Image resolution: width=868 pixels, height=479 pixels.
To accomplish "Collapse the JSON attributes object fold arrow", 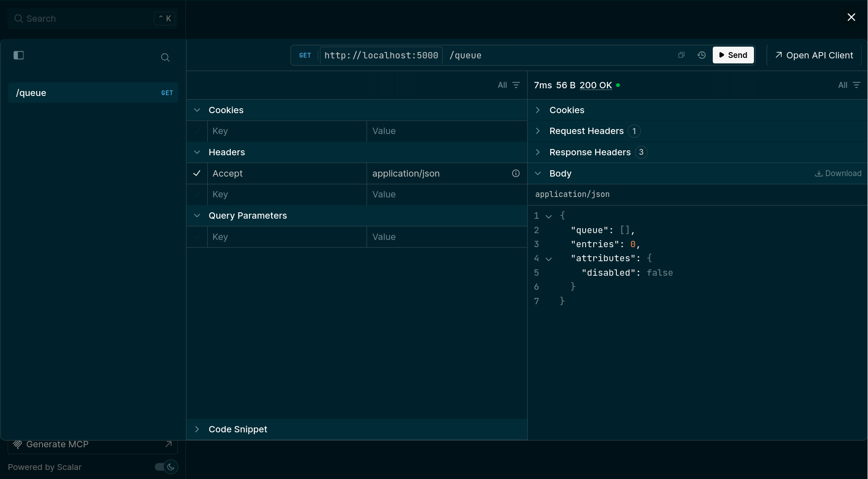I will pos(548,259).
